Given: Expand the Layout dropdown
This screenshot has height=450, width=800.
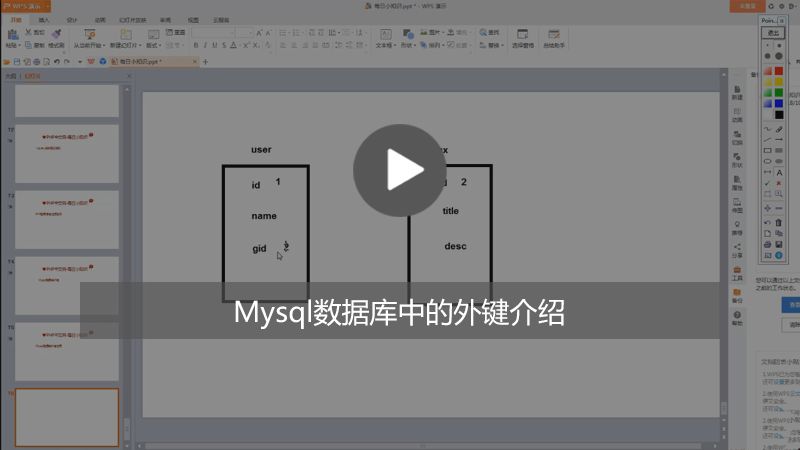Looking at the screenshot, I should (x=160, y=45).
